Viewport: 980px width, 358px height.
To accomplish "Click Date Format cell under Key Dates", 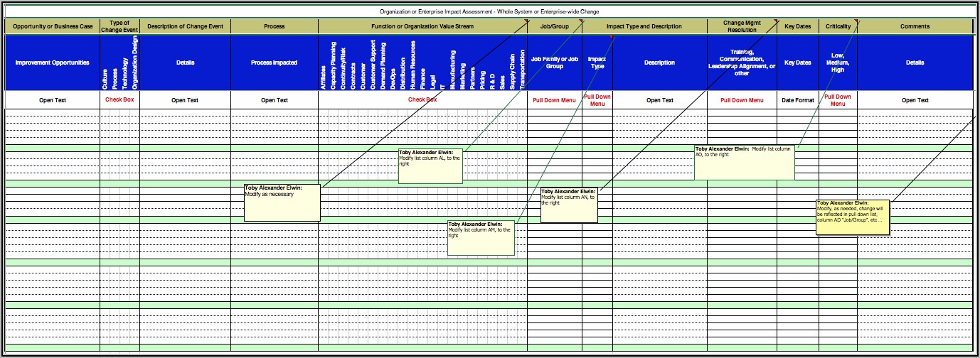I will point(797,100).
